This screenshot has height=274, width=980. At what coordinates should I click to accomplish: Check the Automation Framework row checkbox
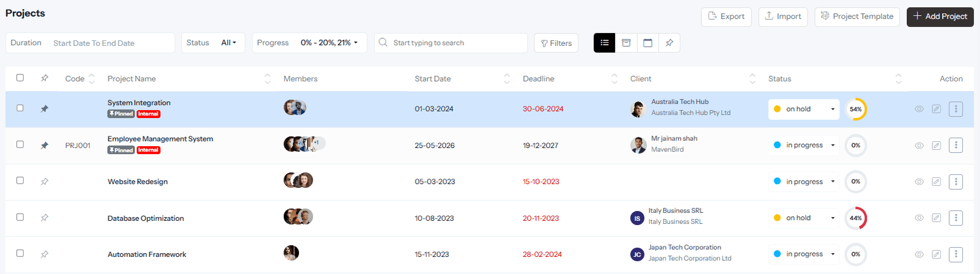tap(20, 253)
